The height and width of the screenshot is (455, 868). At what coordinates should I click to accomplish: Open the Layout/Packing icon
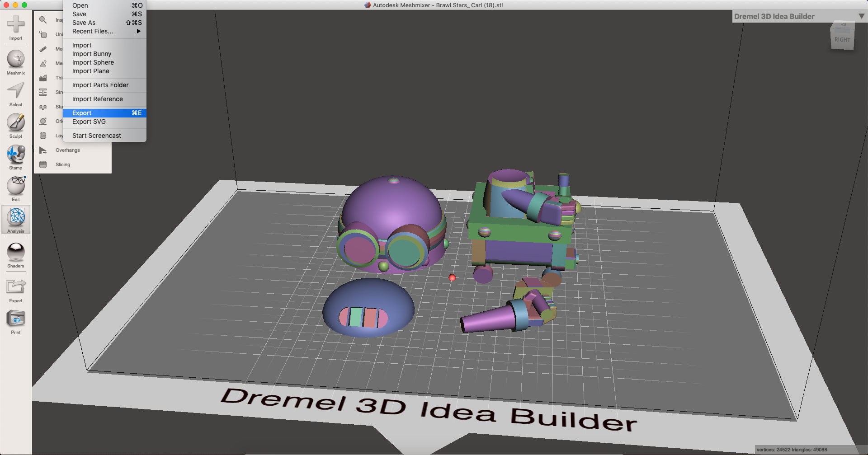tap(43, 136)
